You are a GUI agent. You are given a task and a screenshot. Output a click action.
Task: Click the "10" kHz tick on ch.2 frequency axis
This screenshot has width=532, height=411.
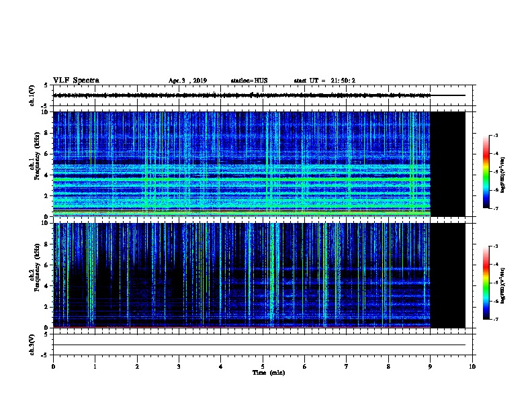coord(45,223)
